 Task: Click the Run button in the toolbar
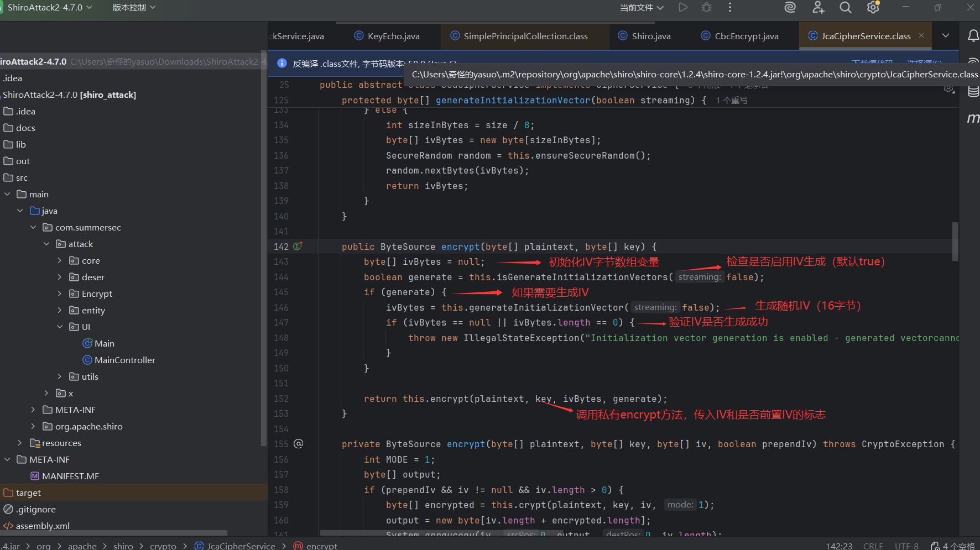click(683, 8)
